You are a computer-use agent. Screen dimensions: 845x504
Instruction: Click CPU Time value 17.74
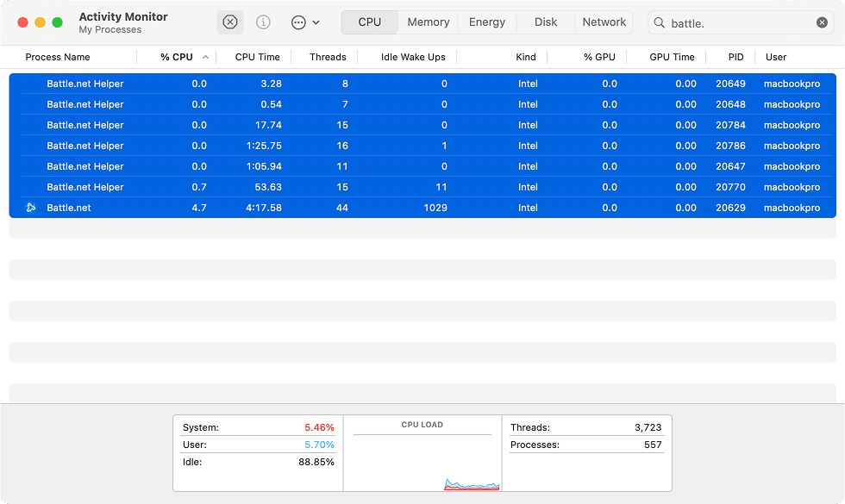268,125
